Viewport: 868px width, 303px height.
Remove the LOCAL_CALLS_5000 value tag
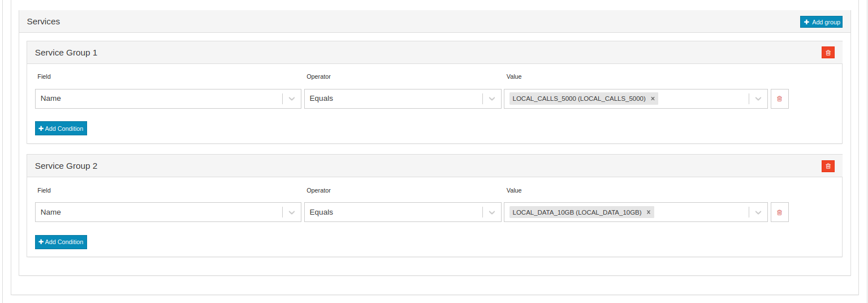[653, 99]
